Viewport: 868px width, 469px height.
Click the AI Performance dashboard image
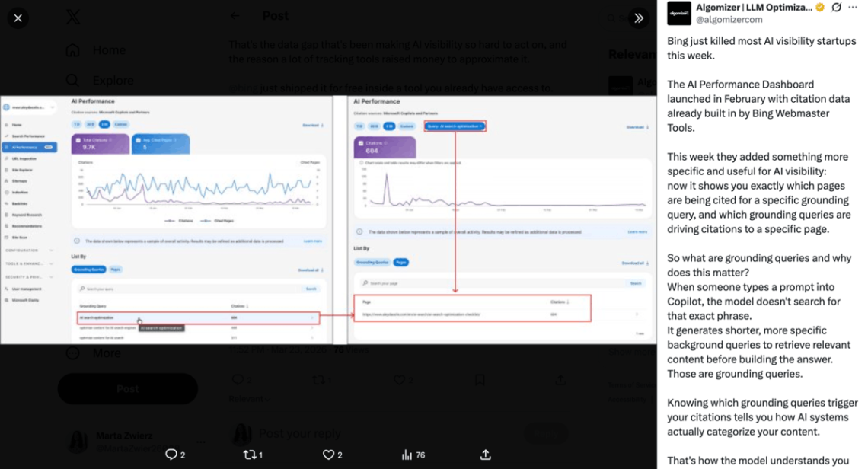coord(328,220)
